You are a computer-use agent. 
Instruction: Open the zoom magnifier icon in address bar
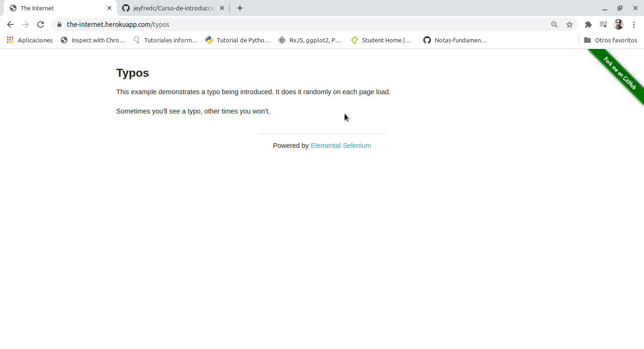pyautogui.click(x=554, y=24)
